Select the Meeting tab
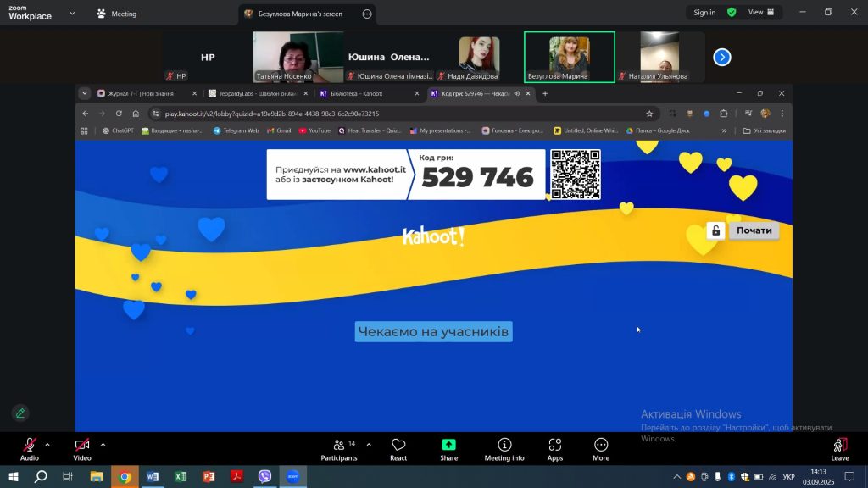 tap(117, 14)
